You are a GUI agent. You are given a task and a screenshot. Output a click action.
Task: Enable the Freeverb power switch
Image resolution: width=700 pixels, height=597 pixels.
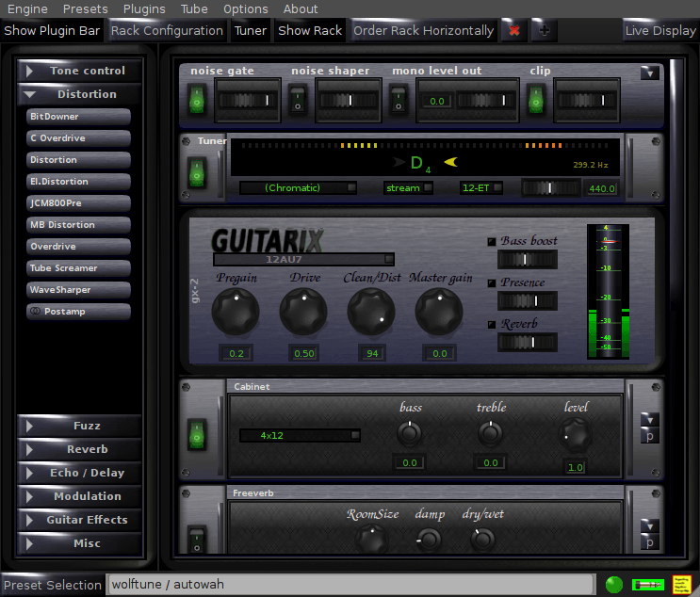pyautogui.click(x=196, y=540)
